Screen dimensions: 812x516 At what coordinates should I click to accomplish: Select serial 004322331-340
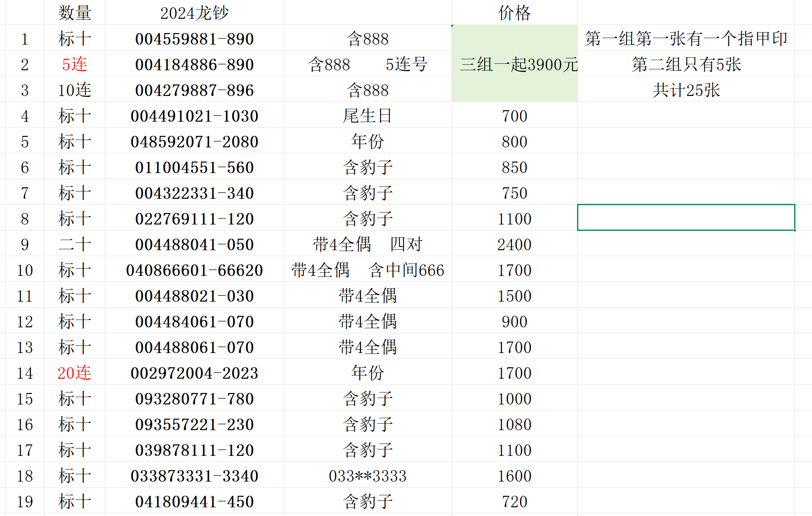194,193
